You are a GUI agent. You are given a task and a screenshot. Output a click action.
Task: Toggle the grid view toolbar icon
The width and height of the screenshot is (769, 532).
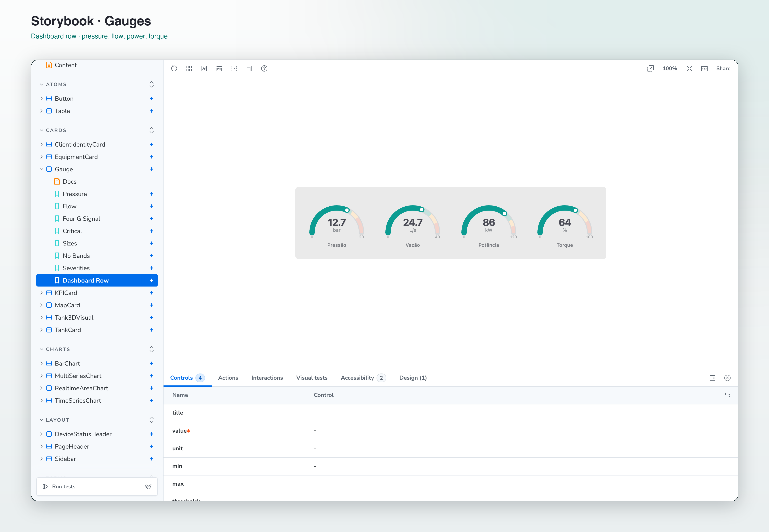(x=189, y=68)
